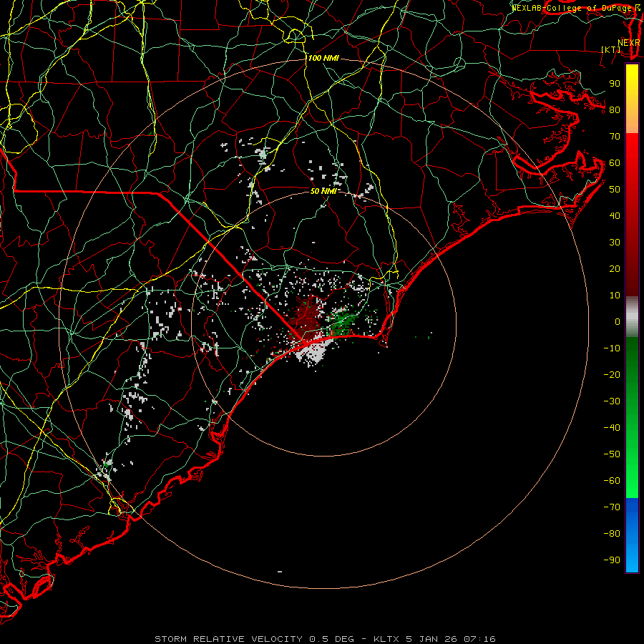This screenshot has width=644, height=644.
Task: Select the -50 value on the velocity scale
Action: click(612, 454)
